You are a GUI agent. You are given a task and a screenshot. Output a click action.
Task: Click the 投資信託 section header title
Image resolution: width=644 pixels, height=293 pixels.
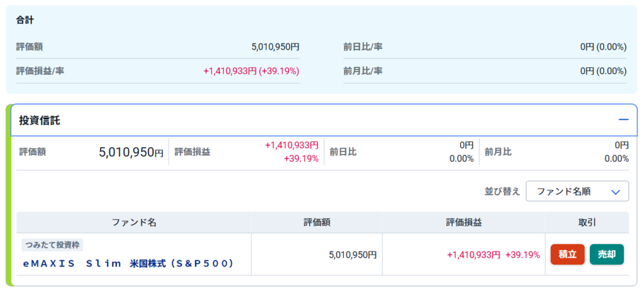(40, 121)
